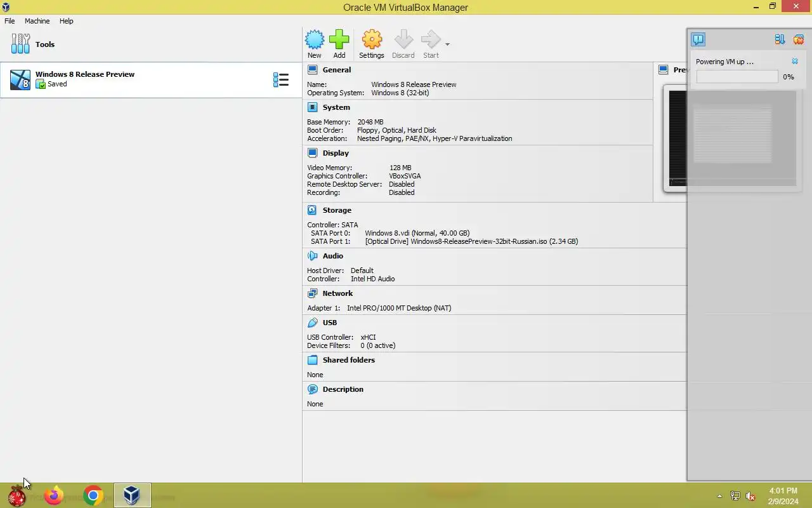Click the System section chip icon
The width and height of the screenshot is (812, 508).
click(312, 107)
